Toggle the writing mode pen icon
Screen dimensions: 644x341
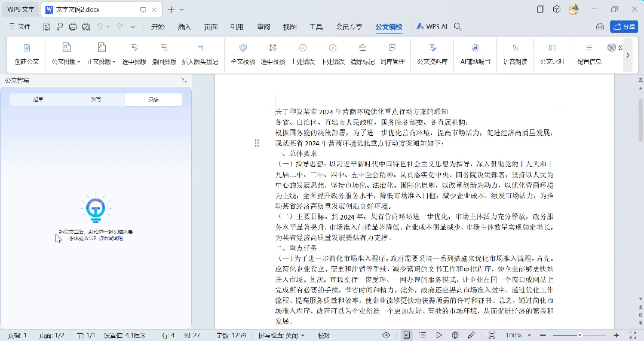471,335
